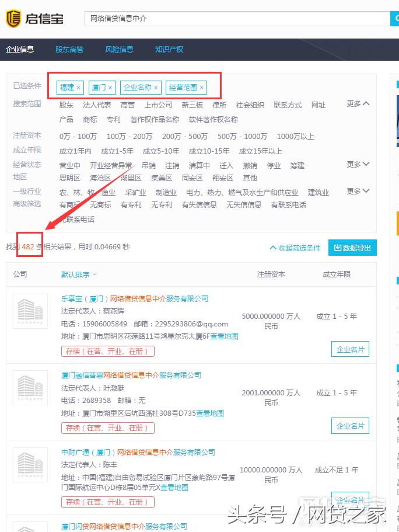
Task: Filter status by 营业中
Action: (70, 166)
